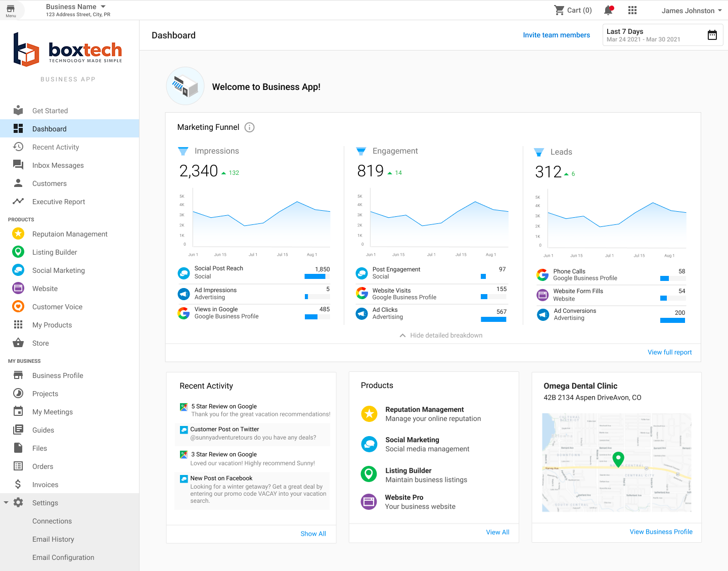
Task: Click Invite team members link
Action: click(x=556, y=35)
